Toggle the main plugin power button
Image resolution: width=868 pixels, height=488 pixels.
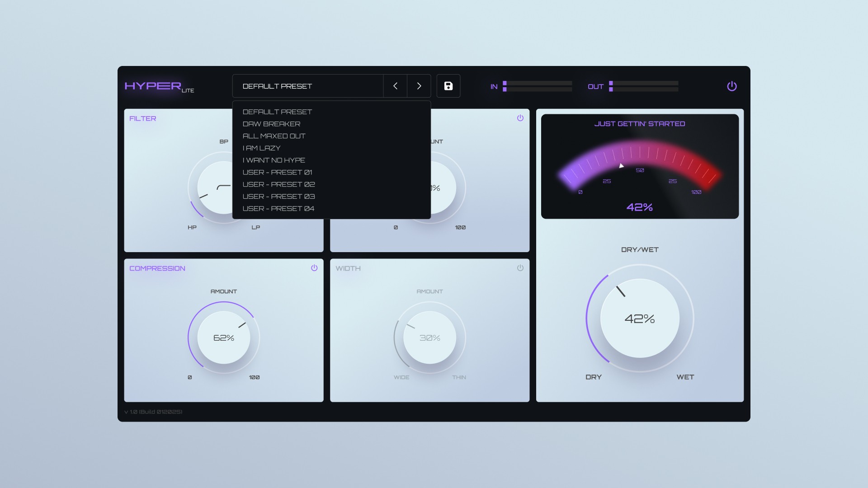pyautogui.click(x=731, y=86)
